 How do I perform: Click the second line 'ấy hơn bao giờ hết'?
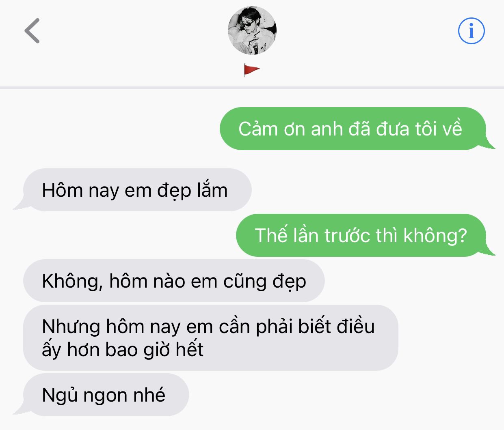pos(122,350)
